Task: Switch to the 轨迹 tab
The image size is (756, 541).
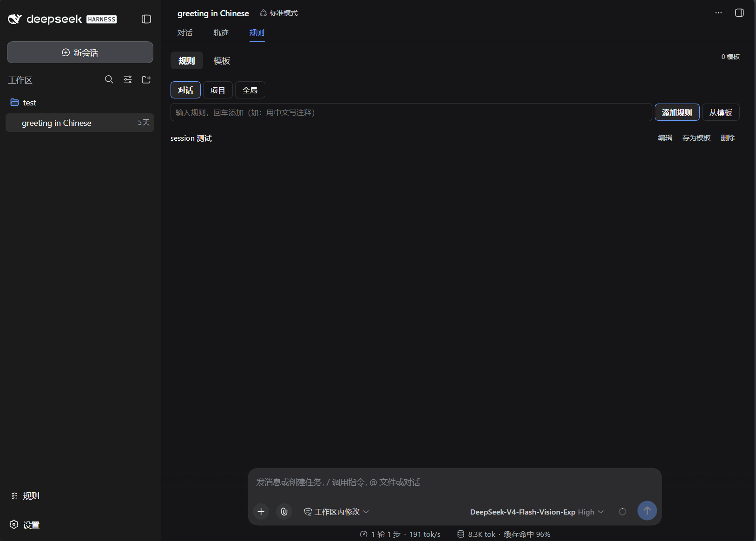Action: point(221,33)
